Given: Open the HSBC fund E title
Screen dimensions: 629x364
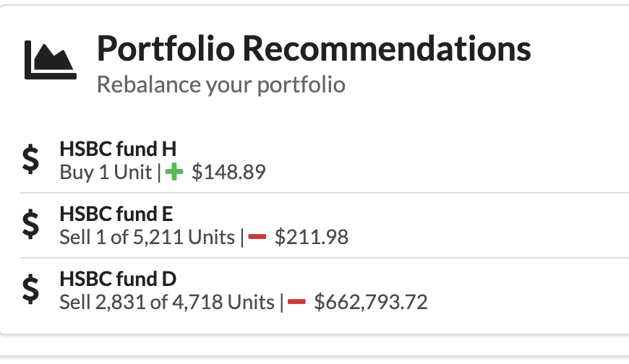Looking at the screenshot, I should [116, 214].
